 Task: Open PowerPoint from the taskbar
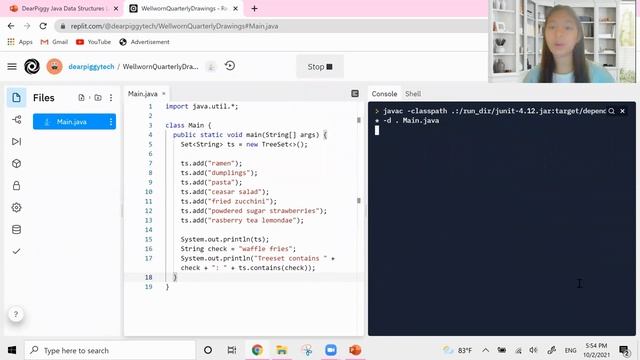355,350
